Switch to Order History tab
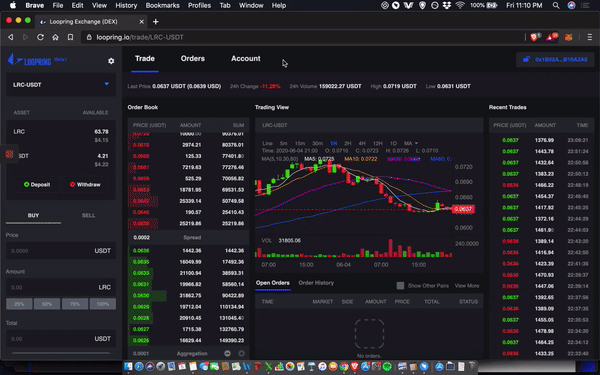This screenshot has height=375, width=600. [316, 283]
